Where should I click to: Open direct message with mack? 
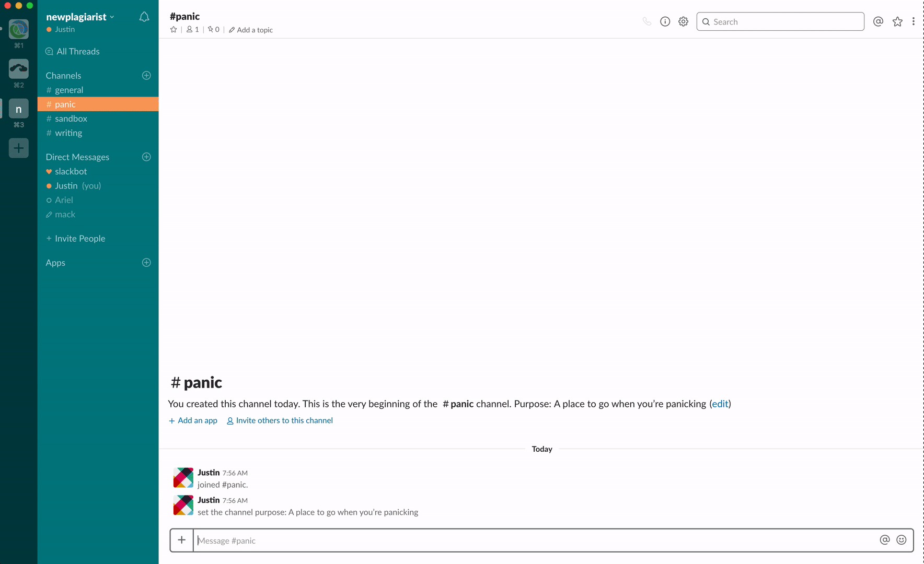pos(98,214)
